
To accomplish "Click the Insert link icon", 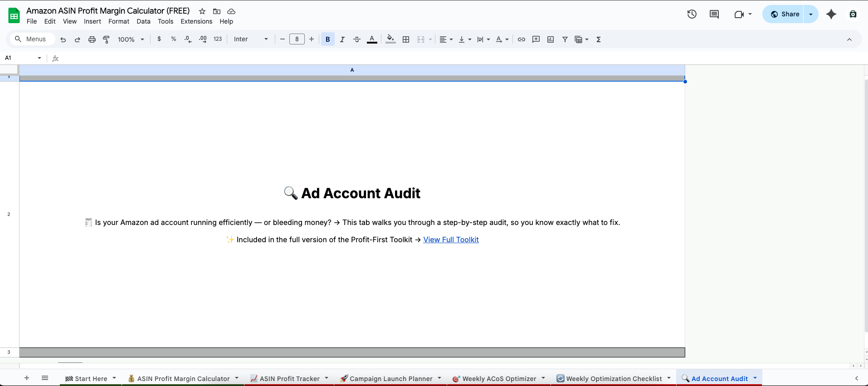I will [x=522, y=39].
